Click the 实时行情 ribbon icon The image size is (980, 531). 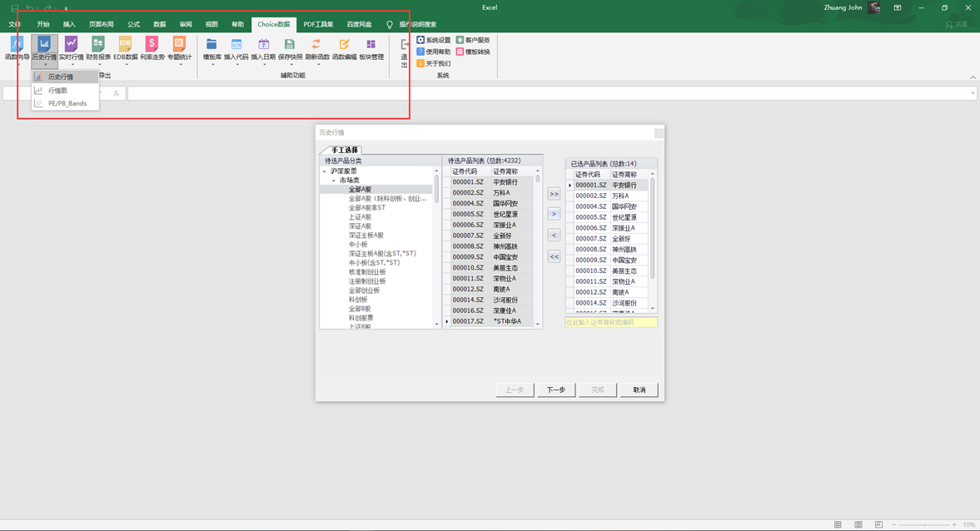[x=72, y=44]
